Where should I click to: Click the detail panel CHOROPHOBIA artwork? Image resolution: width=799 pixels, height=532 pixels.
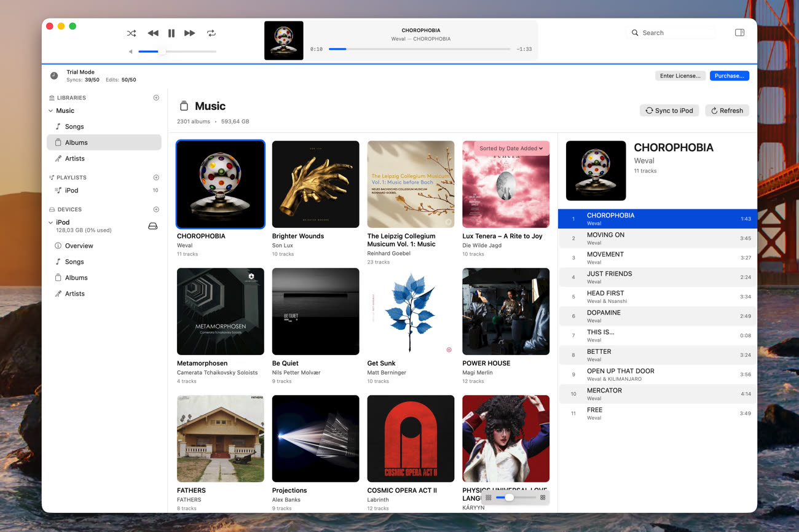coord(596,171)
